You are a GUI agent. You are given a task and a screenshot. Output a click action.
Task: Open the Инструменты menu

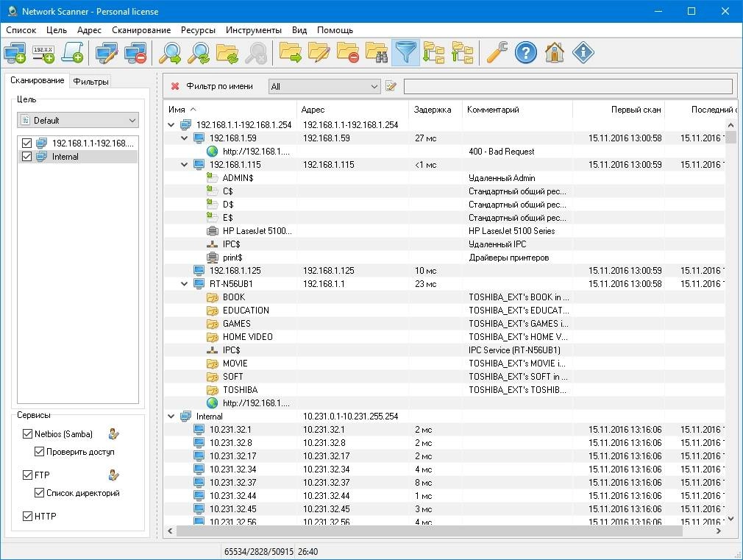tap(254, 30)
